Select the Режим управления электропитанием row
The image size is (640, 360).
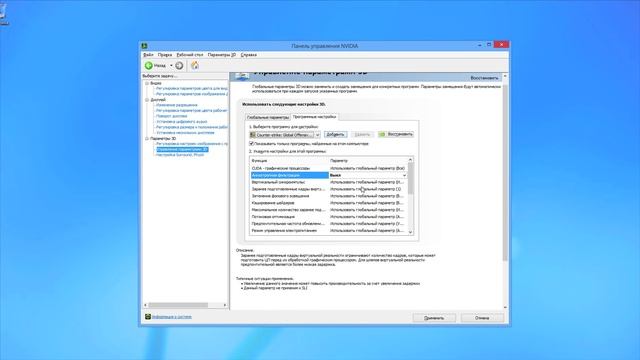[x=329, y=231]
